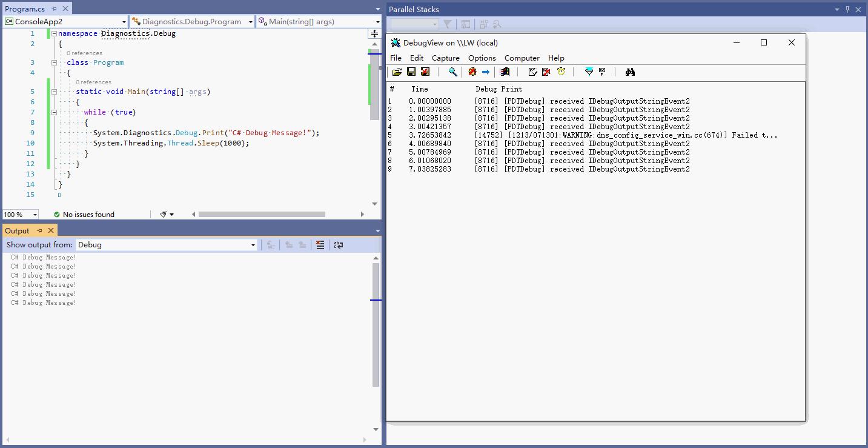
Task: Open the Options menu in DebugView
Action: click(482, 58)
